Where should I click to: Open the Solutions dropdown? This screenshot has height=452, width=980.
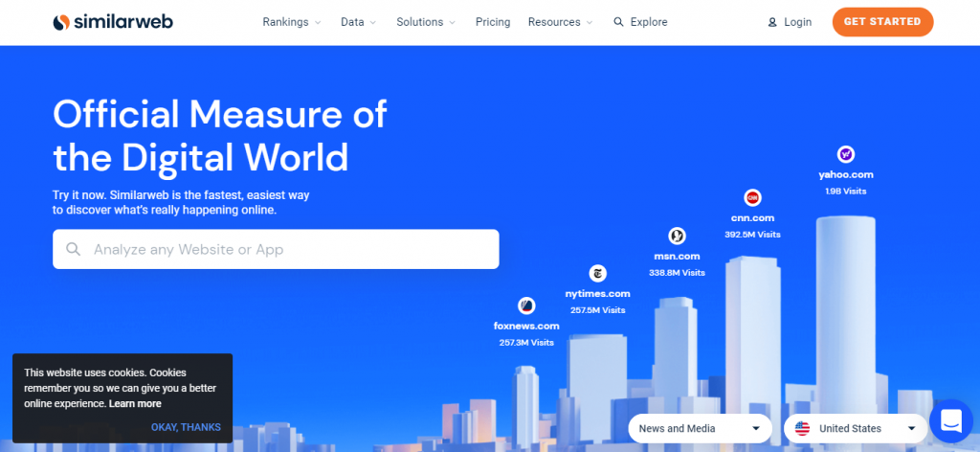click(426, 22)
